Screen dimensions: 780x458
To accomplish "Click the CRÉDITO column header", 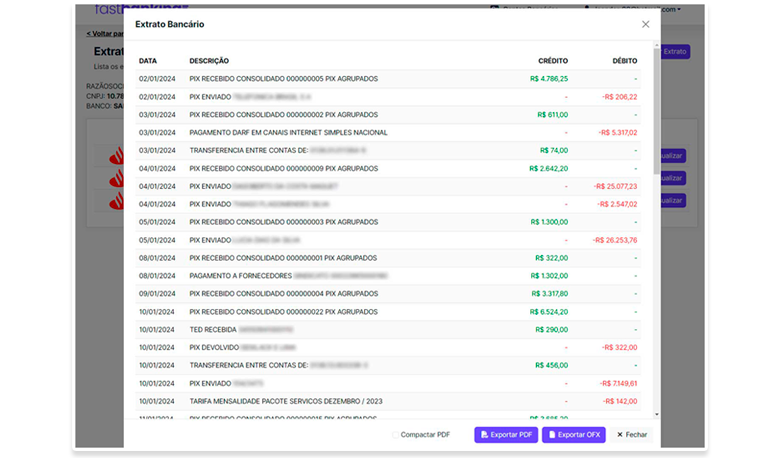I will coord(552,61).
